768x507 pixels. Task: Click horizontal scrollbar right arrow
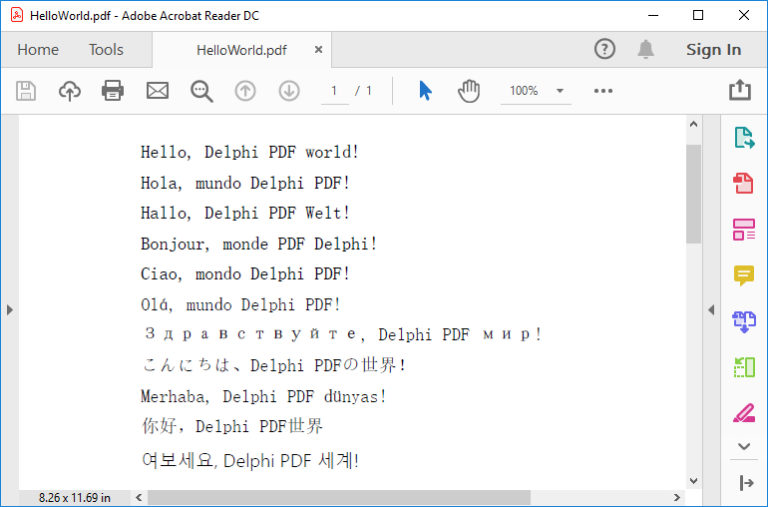pyautogui.click(x=677, y=498)
